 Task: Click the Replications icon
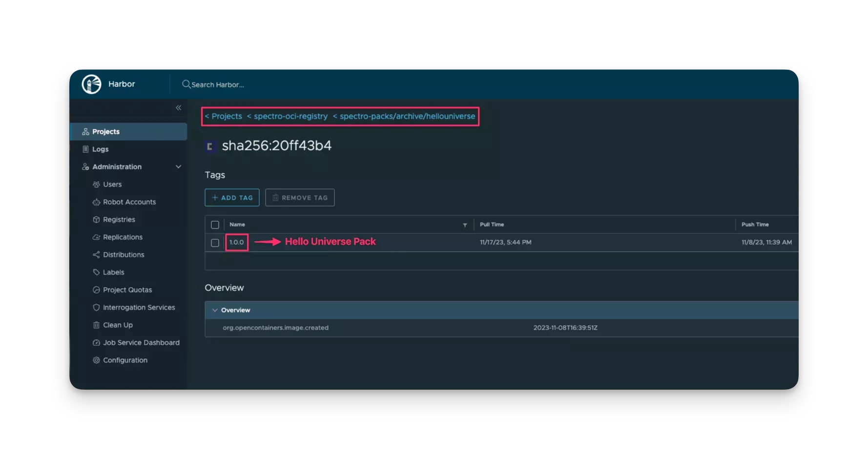(x=96, y=237)
